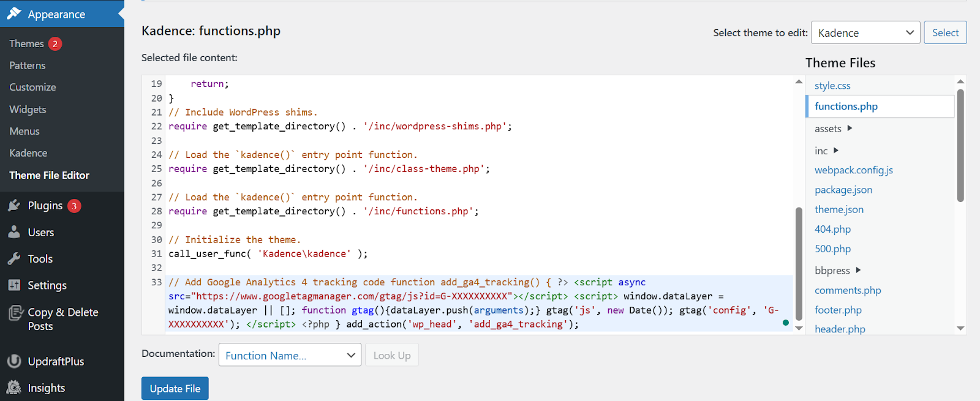Screen dimensions: 980x401
Task: Click the 'return;' statement on line 19
Action: 209,84
